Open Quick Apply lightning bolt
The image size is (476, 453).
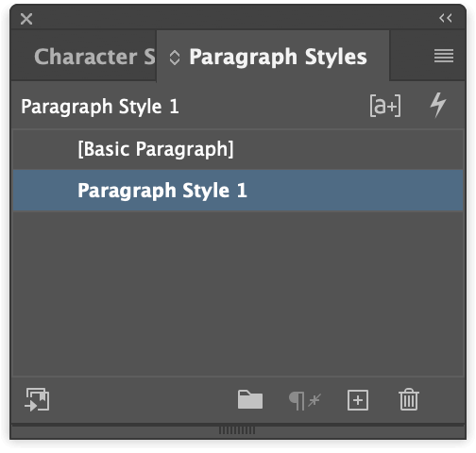[438, 105]
